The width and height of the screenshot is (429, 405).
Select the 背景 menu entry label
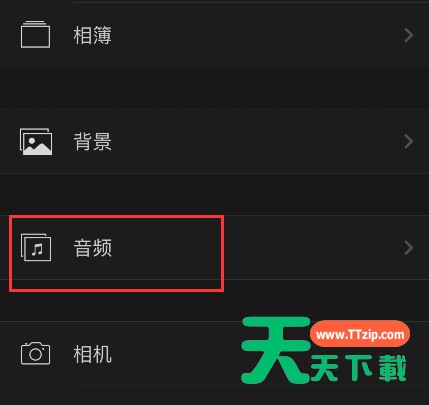point(92,141)
